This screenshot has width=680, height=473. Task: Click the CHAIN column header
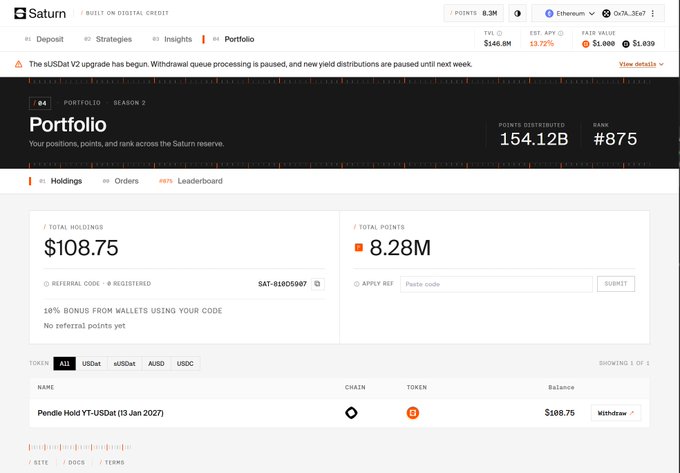[355, 388]
